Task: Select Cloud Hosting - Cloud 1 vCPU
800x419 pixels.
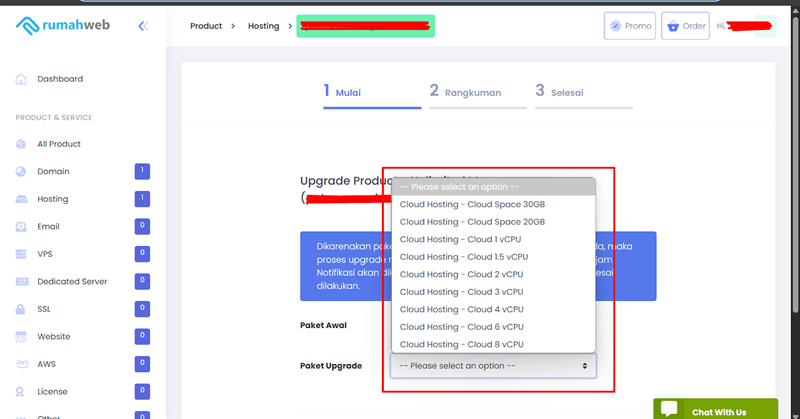Action: coord(493,239)
